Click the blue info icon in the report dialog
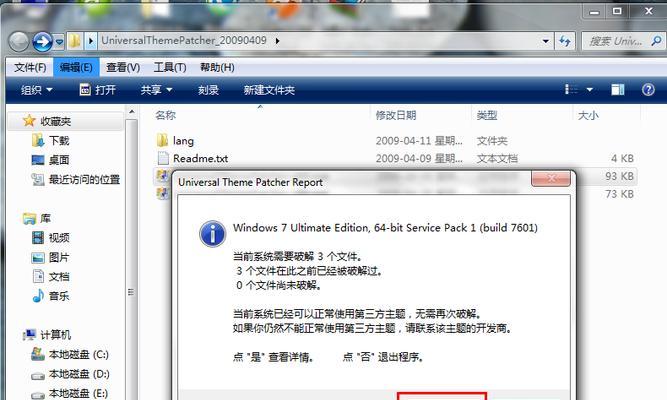This screenshot has width=667, height=400. tap(212, 234)
